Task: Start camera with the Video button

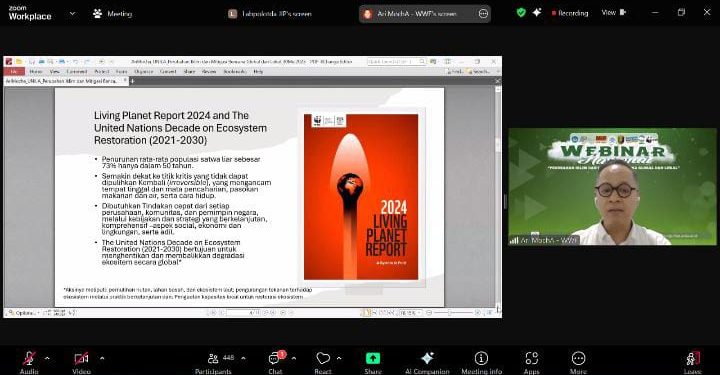Action: tap(81, 362)
